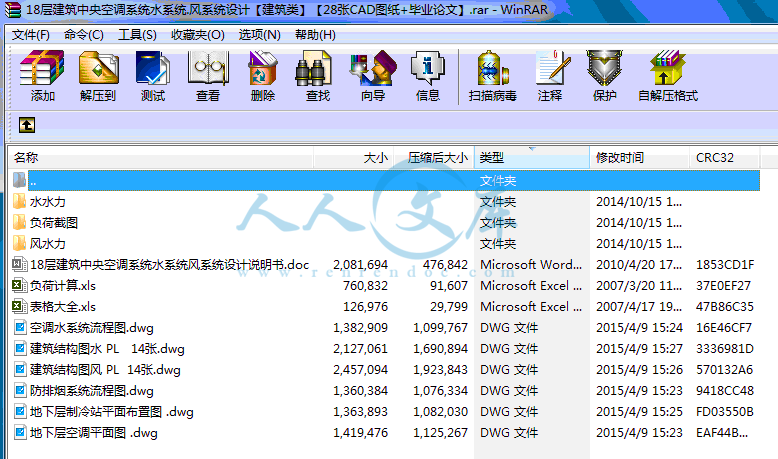Open the Comment (注释) icon

point(552,68)
